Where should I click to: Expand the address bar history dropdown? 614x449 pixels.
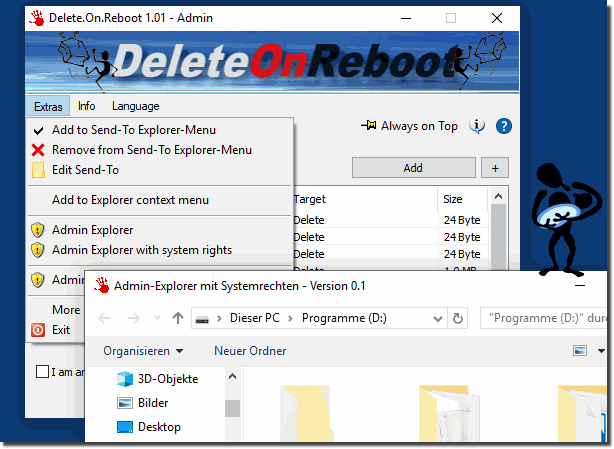(438, 319)
